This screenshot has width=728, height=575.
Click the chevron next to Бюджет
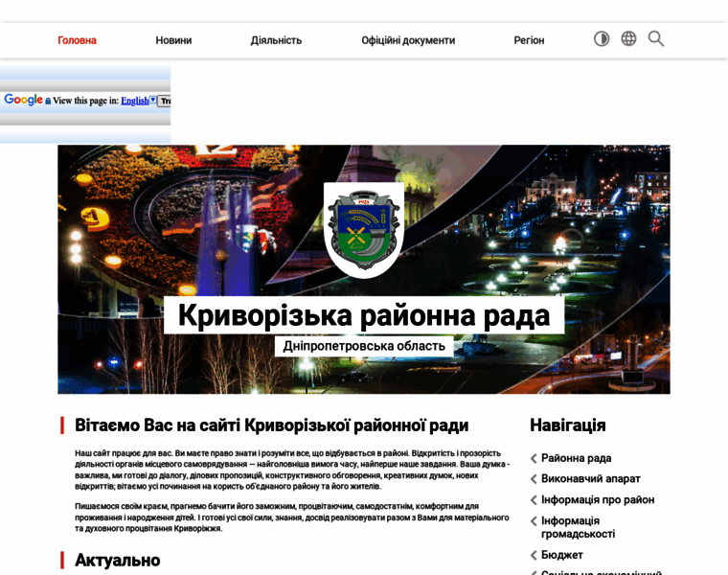[x=534, y=555]
